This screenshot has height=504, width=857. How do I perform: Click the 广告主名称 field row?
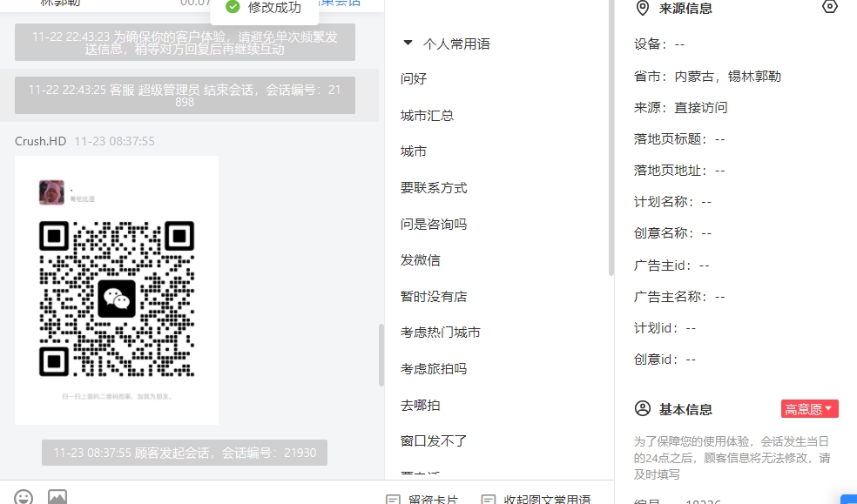(679, 297)
